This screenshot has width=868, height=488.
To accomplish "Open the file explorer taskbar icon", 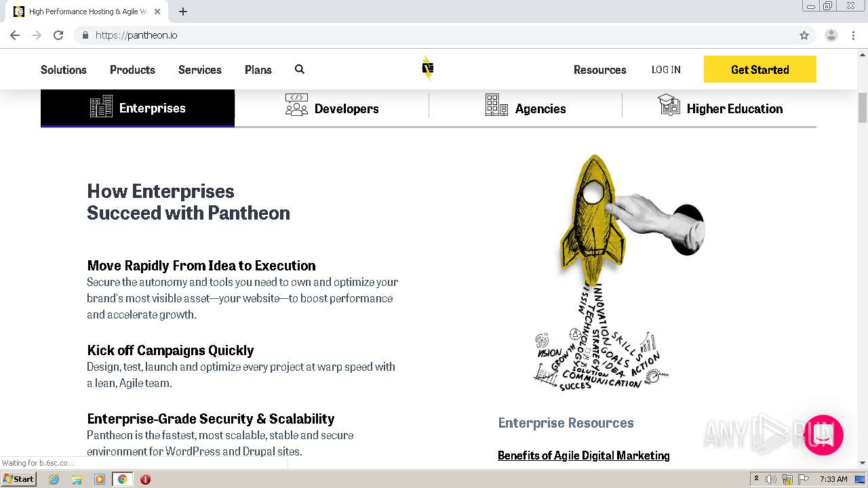I will tap(77, 479).
